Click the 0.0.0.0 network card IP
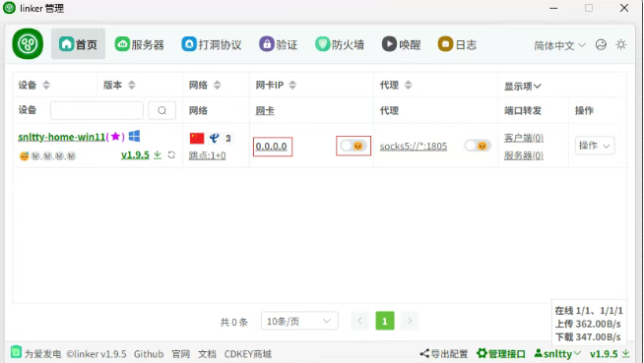 (272, 147)
